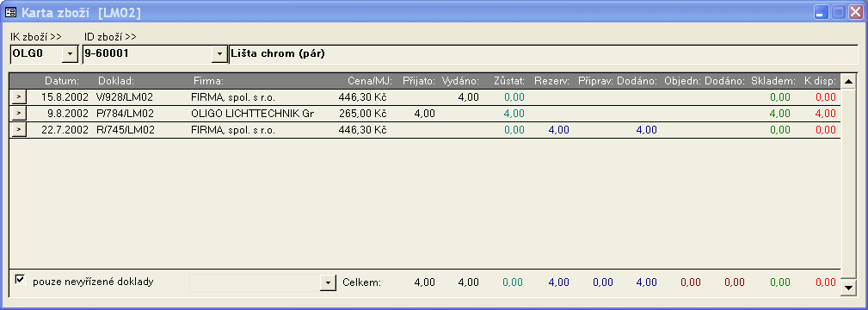Screen dimensions: 868x310
Task: Click the Lišta chrom (pár) name field
Action: click(543, 54)
